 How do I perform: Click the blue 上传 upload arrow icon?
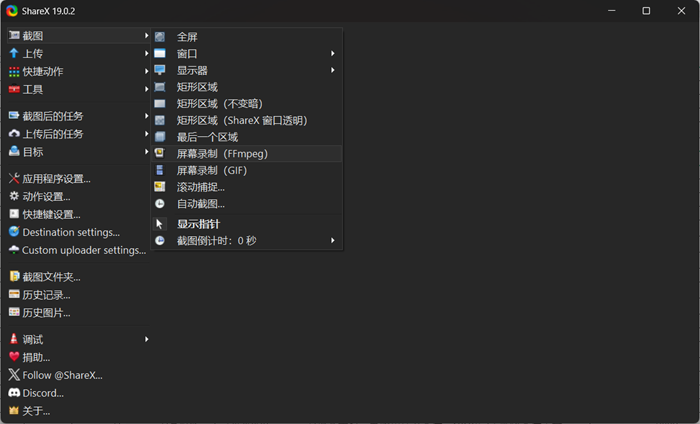14,53
